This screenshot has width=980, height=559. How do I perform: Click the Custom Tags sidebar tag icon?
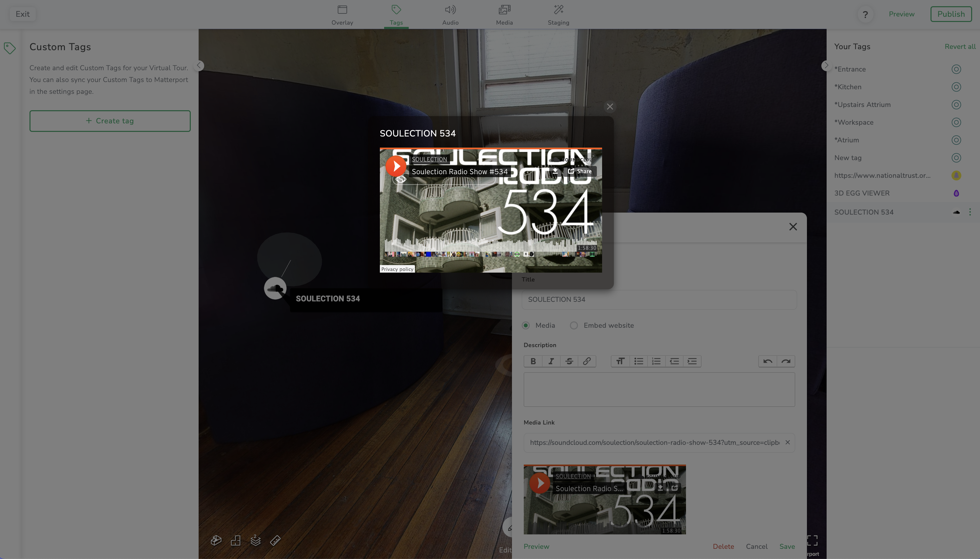(x=10, y=48)
